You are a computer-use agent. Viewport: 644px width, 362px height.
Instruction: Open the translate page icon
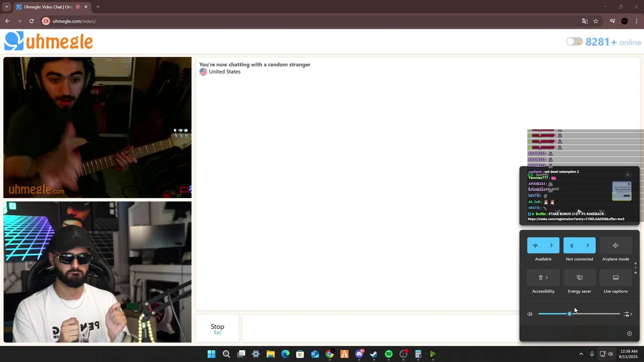click(x=585, y=21)
